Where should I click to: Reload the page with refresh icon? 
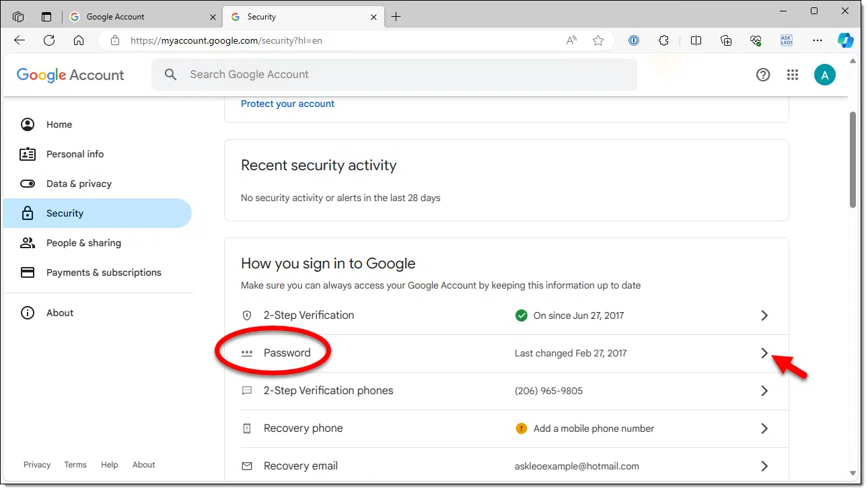49,40
